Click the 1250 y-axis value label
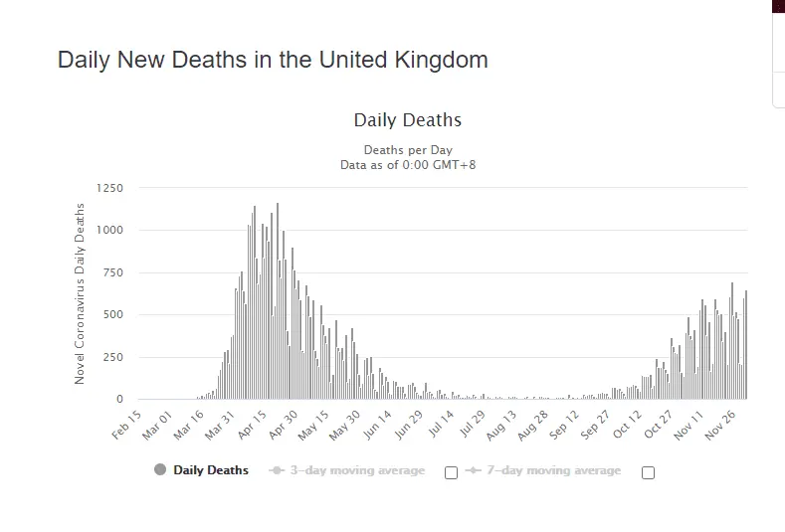 109,188
